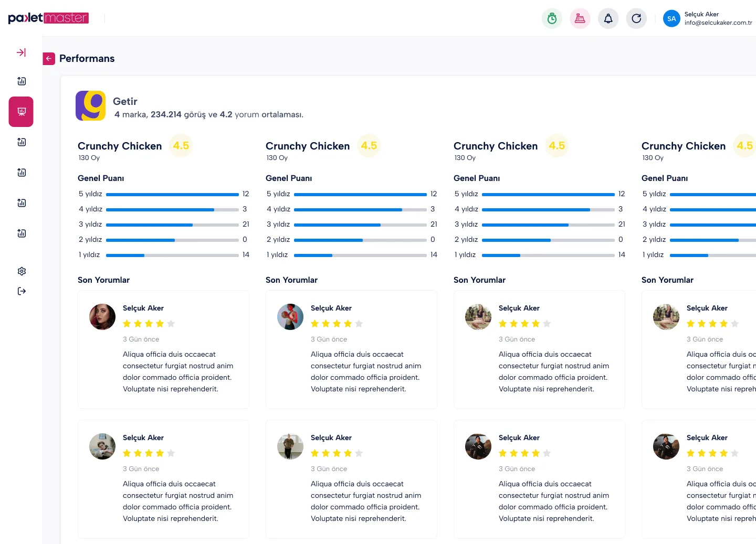Log out using the sidebar exit icon
This screenshot has width=756, height=544.
click(22, 291)
